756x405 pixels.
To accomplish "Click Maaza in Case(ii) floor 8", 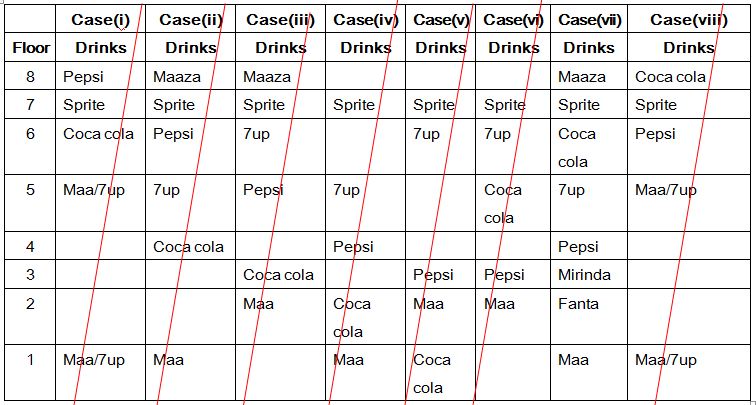I will tap(177, 76).
